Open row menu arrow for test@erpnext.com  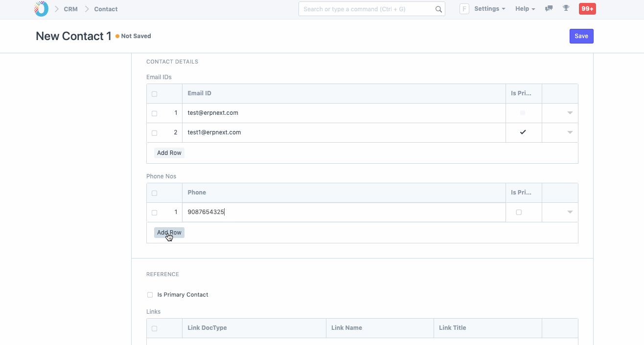(x=570, y=113)
